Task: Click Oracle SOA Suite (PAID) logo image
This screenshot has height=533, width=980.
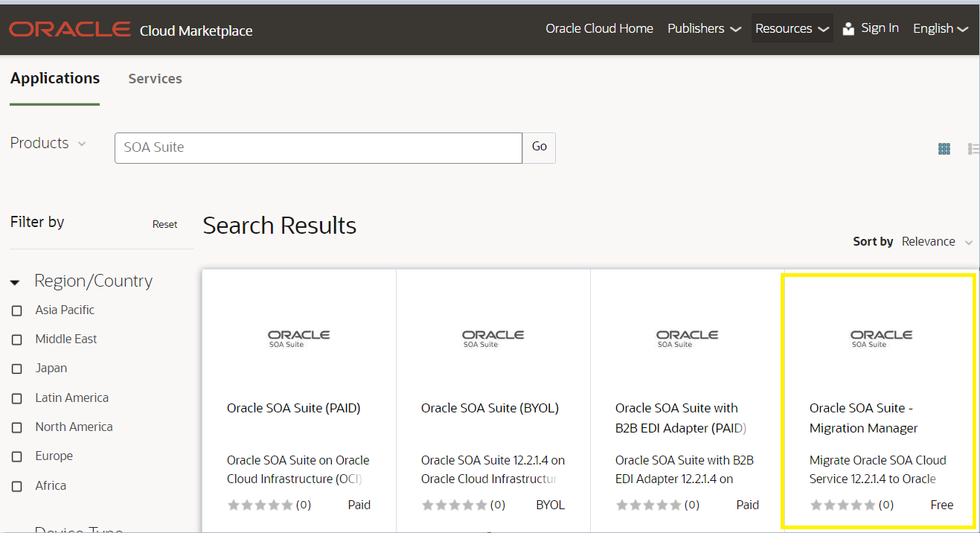Action: coord(298,339)
